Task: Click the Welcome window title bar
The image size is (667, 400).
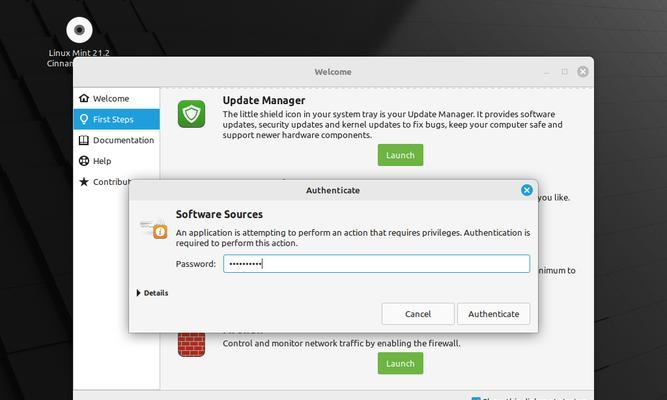Action: (x=333, y=72)
